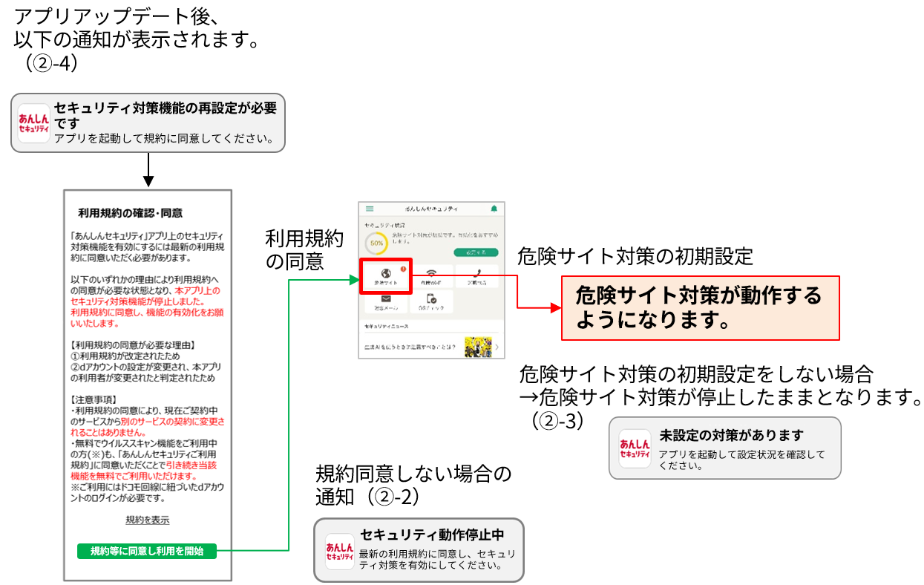Open the hamburger menu in the app header
Screen dimensions: 924x585
tap(370, 209)
